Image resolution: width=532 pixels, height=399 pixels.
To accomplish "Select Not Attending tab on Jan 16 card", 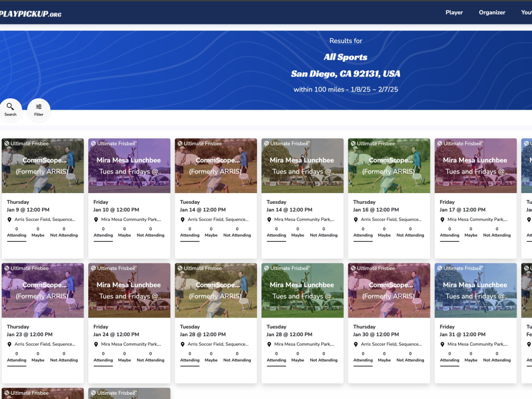I will pyautogui.click(x=410, y=232).
